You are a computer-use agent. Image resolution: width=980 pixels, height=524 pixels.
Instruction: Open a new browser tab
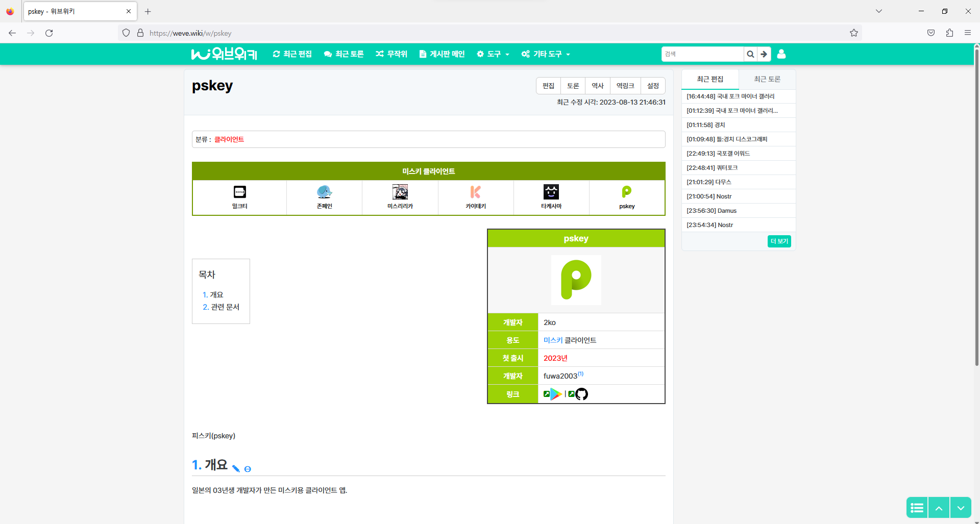pos(148,11)
